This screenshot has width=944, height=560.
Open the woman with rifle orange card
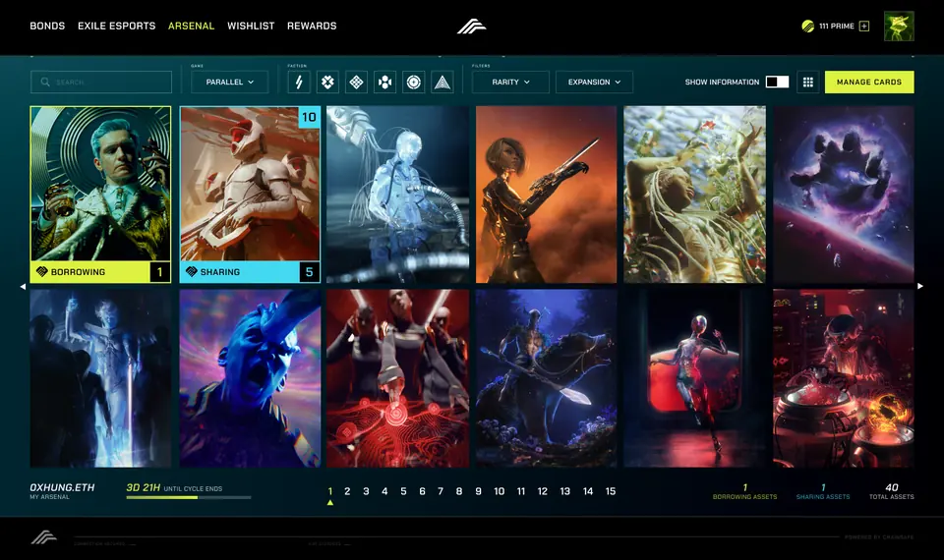tap(546, 195)
